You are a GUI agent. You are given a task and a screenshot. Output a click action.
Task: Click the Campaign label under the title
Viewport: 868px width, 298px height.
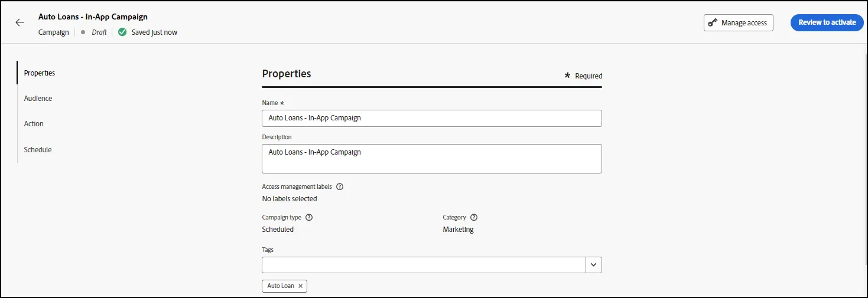[54, 32]
